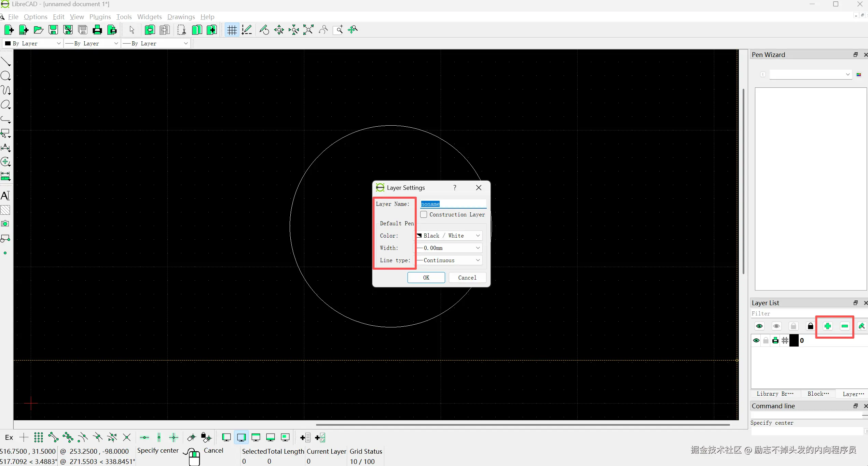Viewport: 868px width, 466px height.
Task: Open the Line type dropdown Continuous
Action: click(449, 260)
